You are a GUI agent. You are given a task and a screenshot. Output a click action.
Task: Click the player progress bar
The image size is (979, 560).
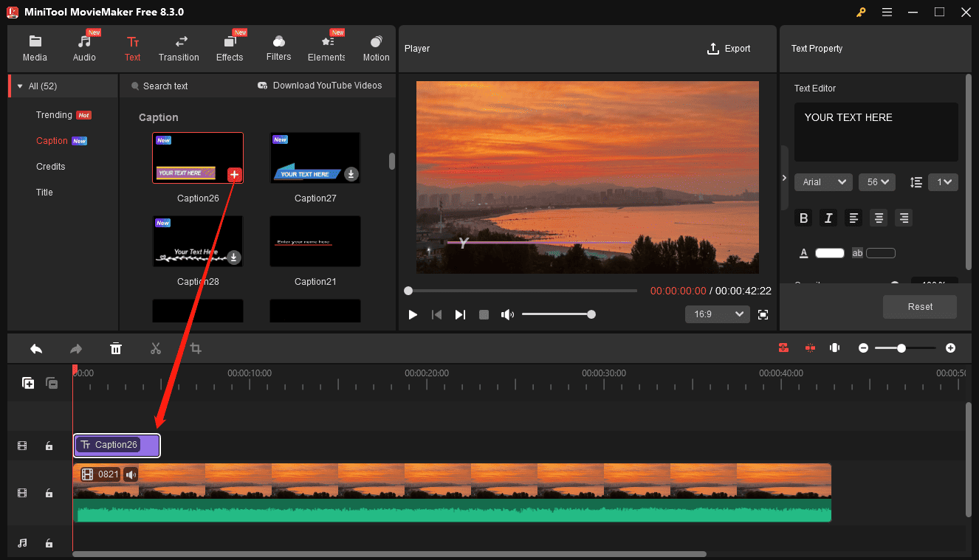coord(521,291)
